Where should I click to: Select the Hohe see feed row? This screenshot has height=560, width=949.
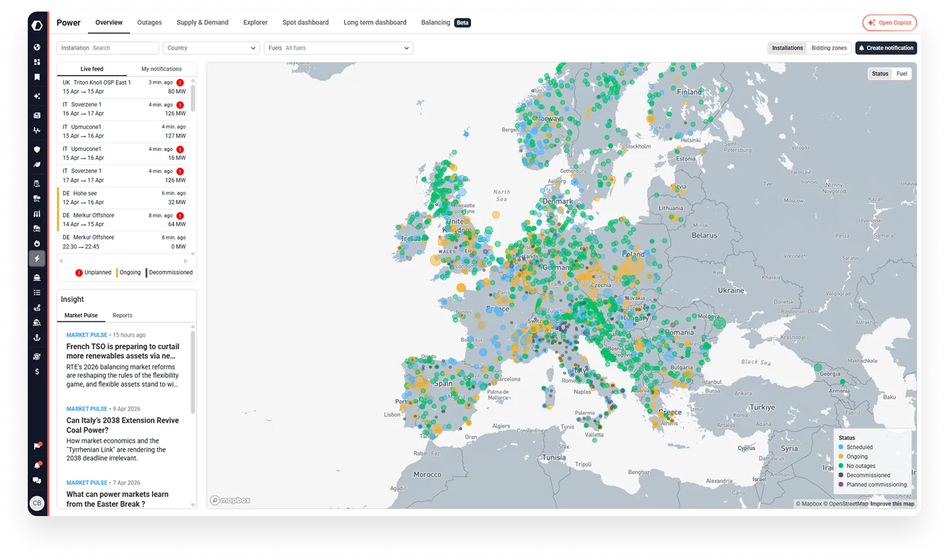click(x=124, y=198)
